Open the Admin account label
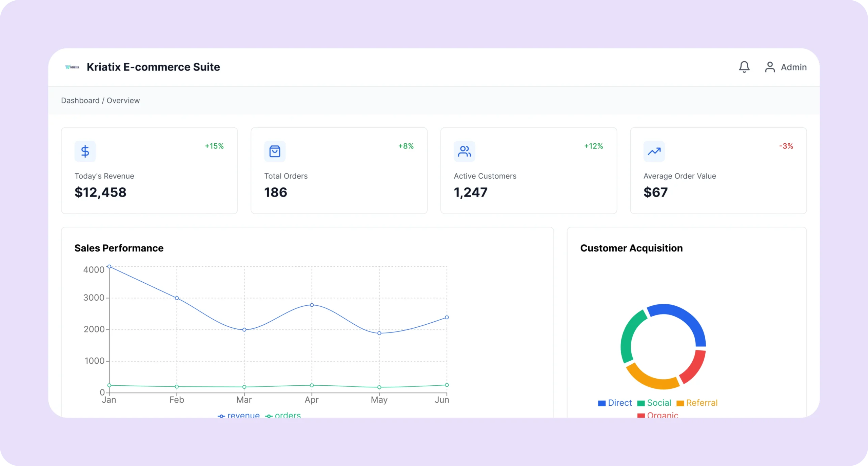 point(793,67)
